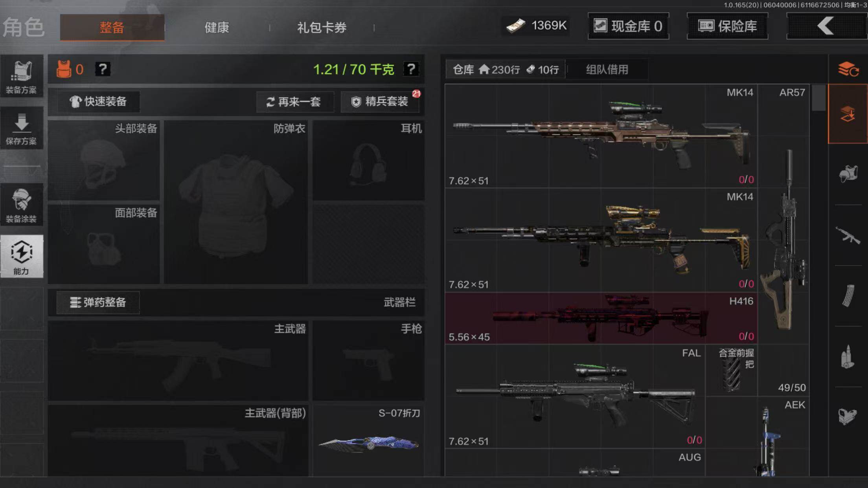Filter warehouse by ammunition bullet icon
The image size is (868, 488).
(x=848, y=357)
